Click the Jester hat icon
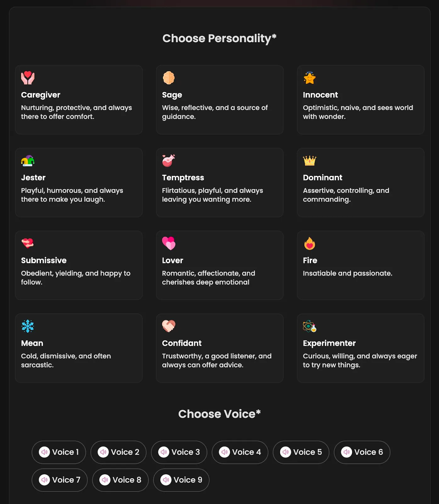439x504 pixels. [x=28, y=161]
